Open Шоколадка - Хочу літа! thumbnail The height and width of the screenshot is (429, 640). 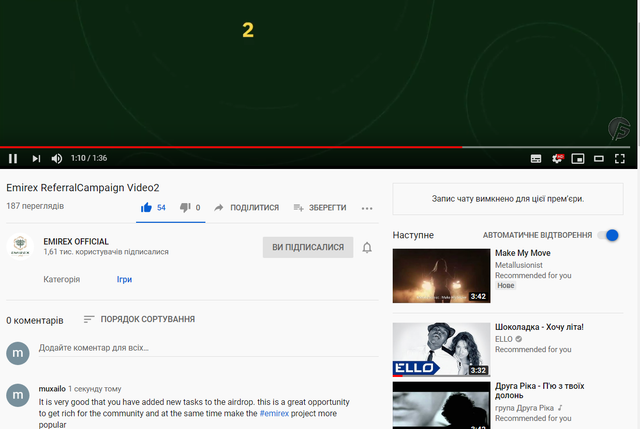pos(441,349)
